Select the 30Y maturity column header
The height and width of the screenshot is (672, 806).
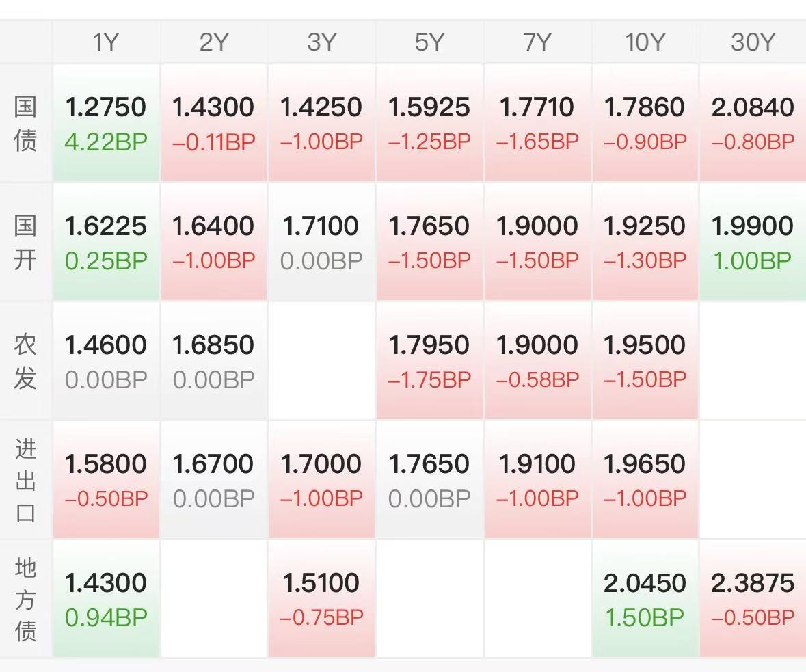[753, 42]
